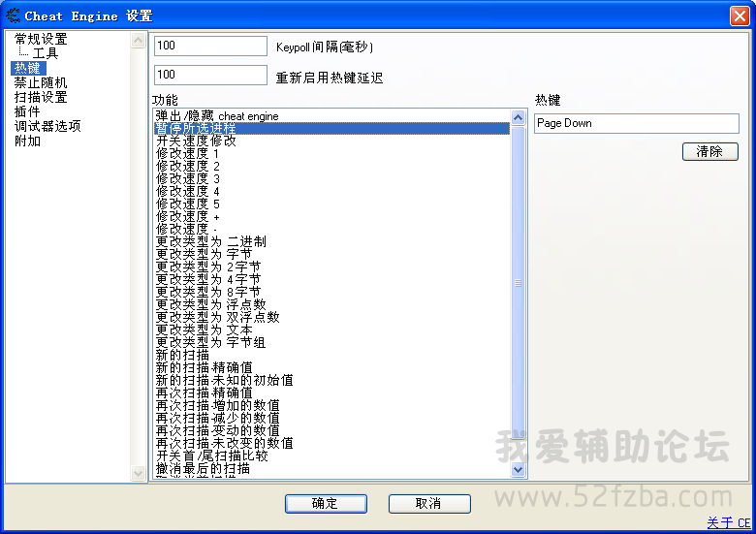The height and width of the screenshot is (534, 756).
Task: Open the 附加 settings page
Action: (27, 141)
